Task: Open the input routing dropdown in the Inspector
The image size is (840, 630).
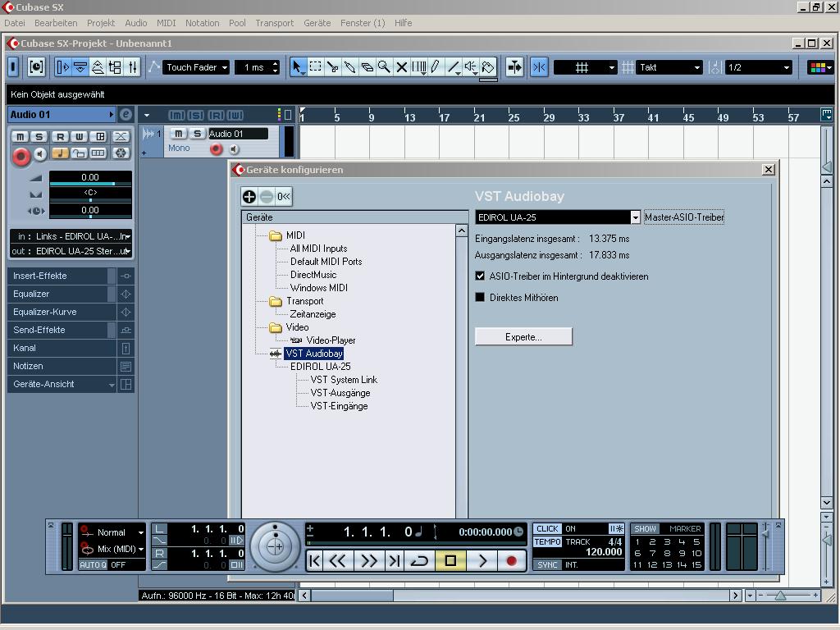Action: tap(71, 236)
